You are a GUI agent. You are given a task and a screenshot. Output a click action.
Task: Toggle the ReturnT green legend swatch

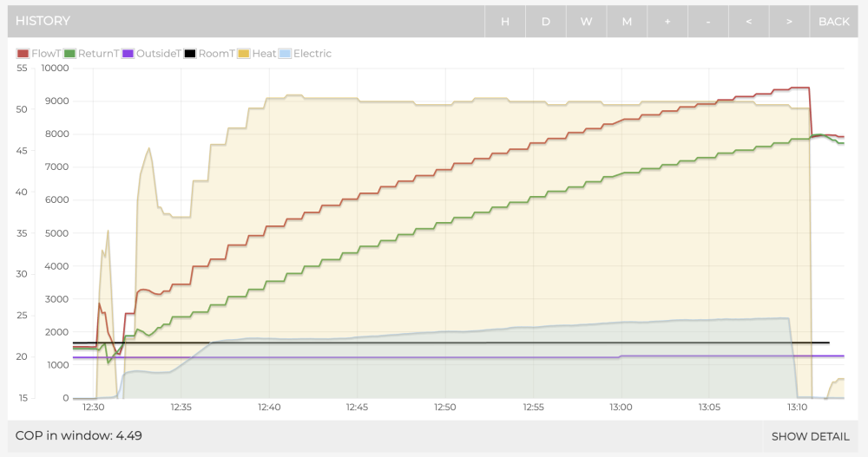69,54
